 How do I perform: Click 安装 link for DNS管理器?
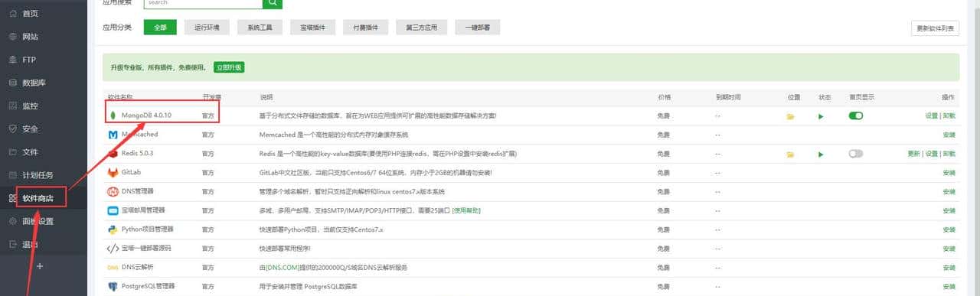coord(949,191)
